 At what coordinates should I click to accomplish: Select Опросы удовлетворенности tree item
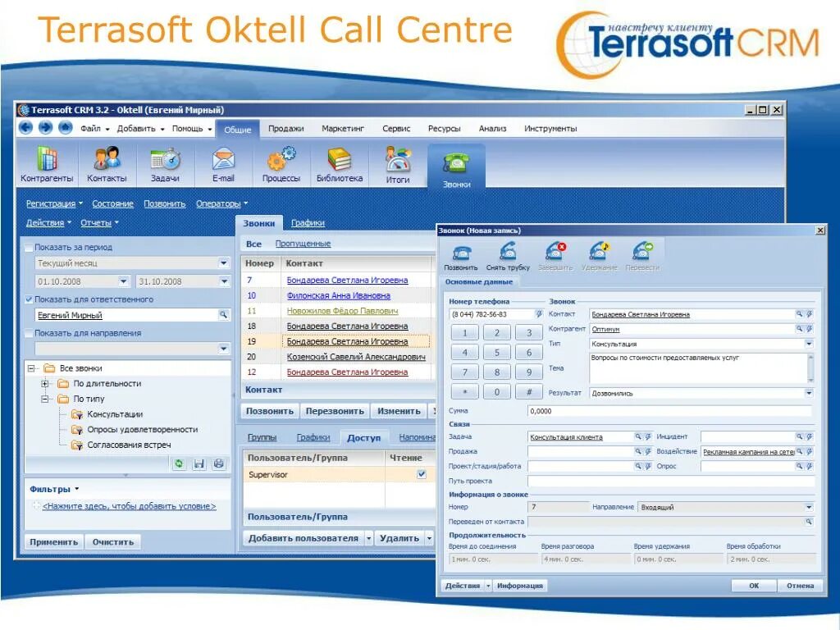143,430
